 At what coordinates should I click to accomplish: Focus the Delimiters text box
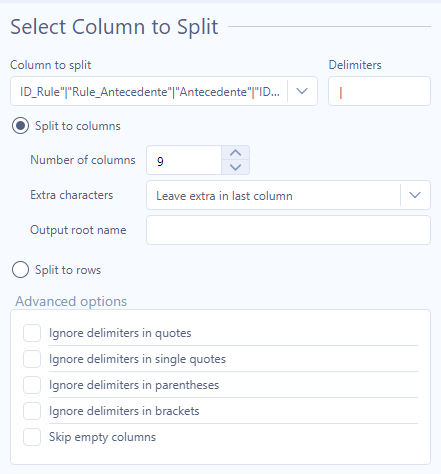379,91
